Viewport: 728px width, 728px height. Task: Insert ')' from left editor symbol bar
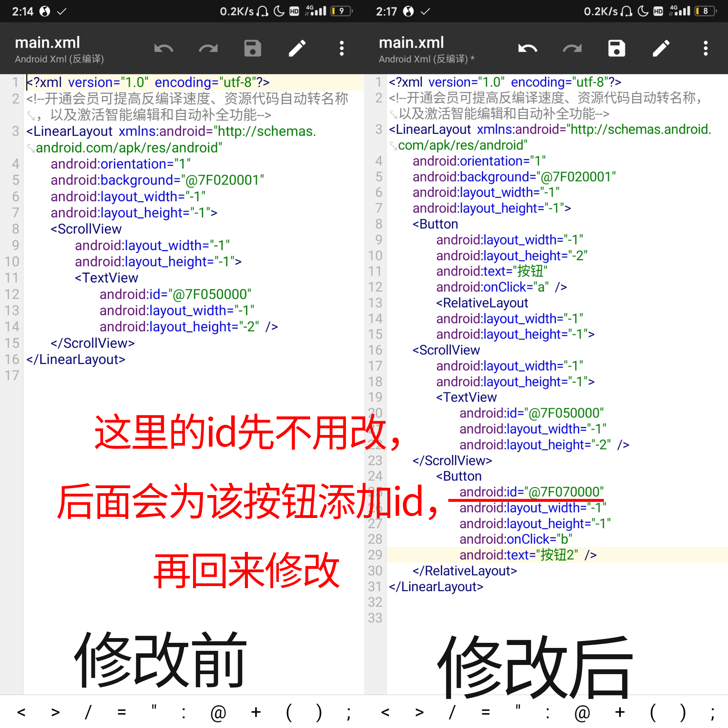(x=319, y=712)
